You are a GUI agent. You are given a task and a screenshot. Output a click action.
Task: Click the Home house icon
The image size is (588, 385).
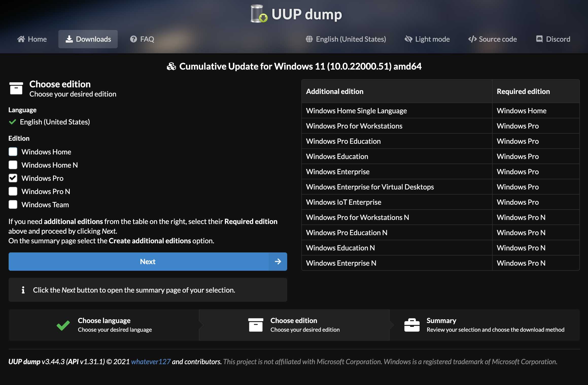coord(21,39)
